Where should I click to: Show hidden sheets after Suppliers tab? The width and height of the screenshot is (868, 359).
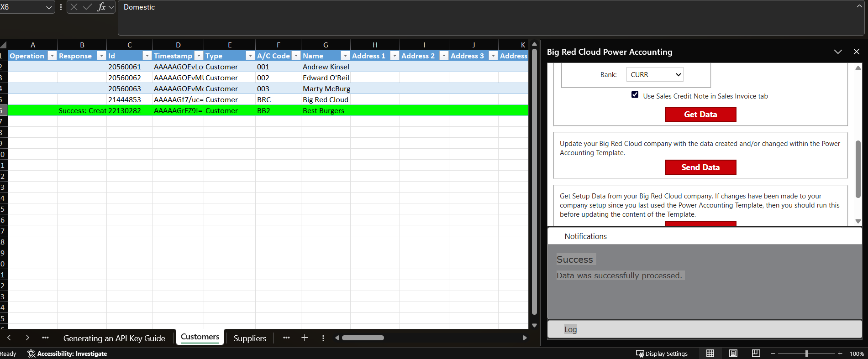click(x=286, y=338)
